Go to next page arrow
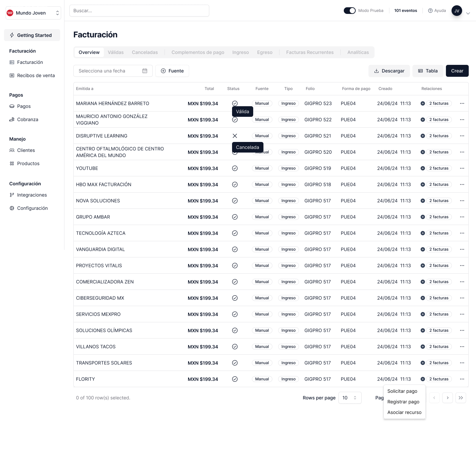The image size is (476, 453). (x=448, y=398)
